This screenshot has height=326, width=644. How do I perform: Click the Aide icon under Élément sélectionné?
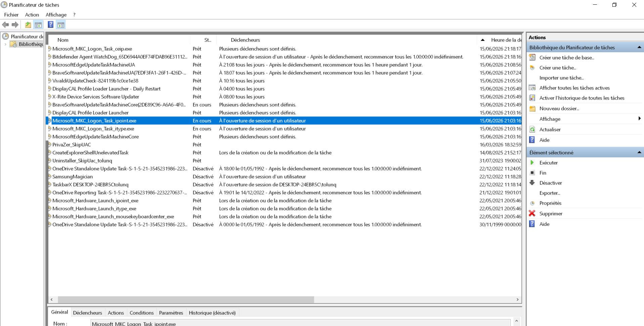coord(532,224)
